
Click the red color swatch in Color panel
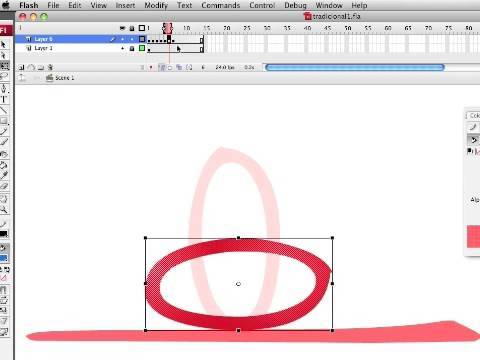click(473, 236)
